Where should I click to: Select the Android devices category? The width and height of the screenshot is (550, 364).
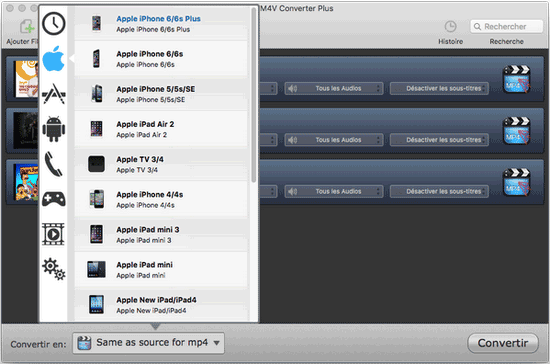(x=54, y=129)
